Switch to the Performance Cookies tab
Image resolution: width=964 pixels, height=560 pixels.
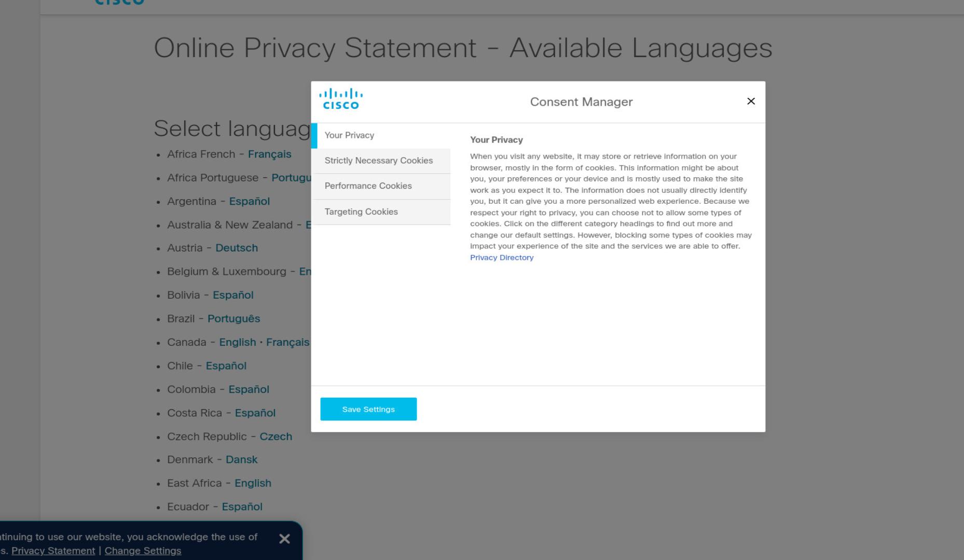381,186
